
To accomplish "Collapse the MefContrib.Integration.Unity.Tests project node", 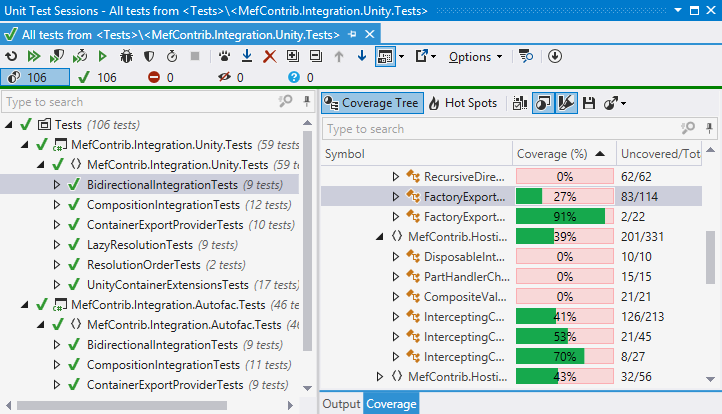I will tap(25, 144).
